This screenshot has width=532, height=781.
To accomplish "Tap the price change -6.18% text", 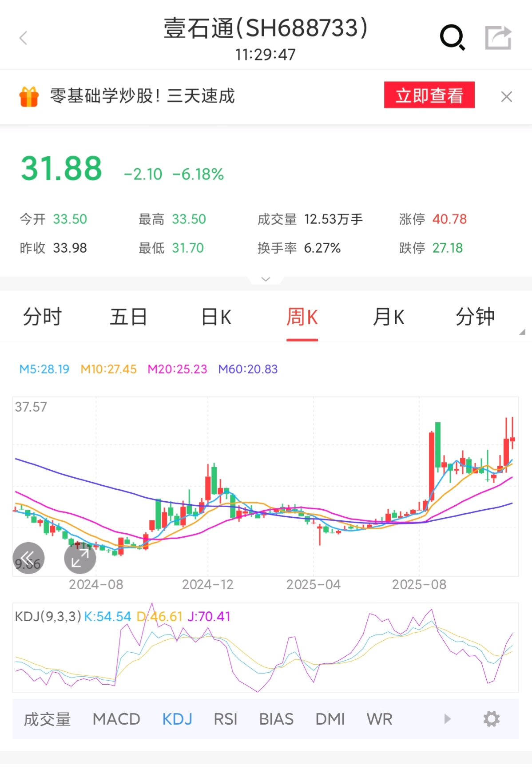I will point(198,174).
